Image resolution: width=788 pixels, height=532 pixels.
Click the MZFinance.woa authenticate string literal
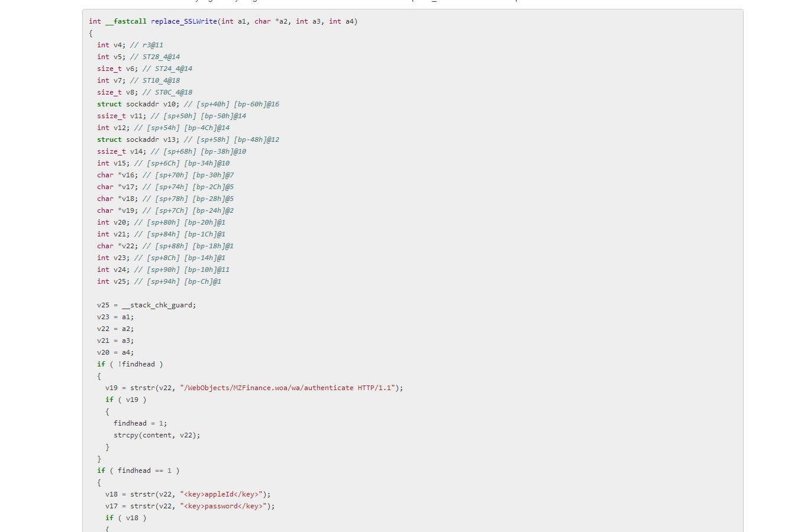[288, 388]
